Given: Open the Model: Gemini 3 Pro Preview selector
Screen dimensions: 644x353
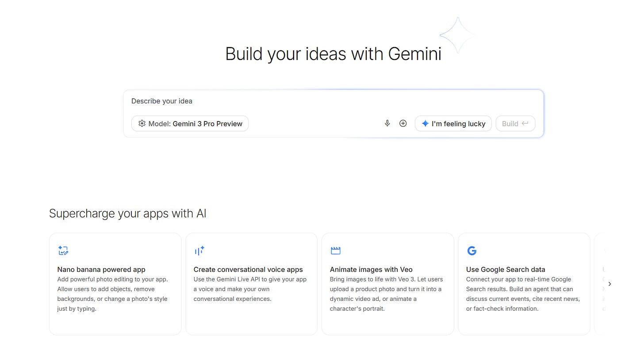Looking at the screenshot, I should pyautogui.click(x=190, y=124).
